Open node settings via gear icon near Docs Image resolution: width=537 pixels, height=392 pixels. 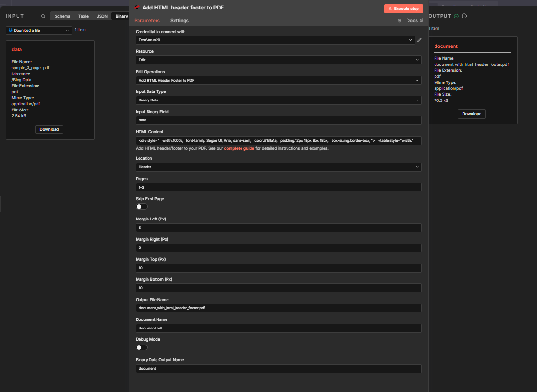[399, 20]
